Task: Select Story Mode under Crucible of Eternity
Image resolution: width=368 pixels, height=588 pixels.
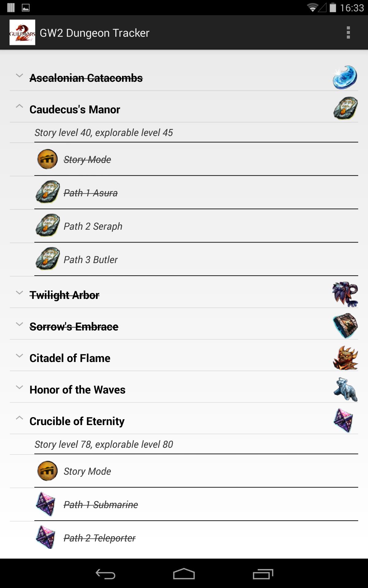Action: click(87, 471)
